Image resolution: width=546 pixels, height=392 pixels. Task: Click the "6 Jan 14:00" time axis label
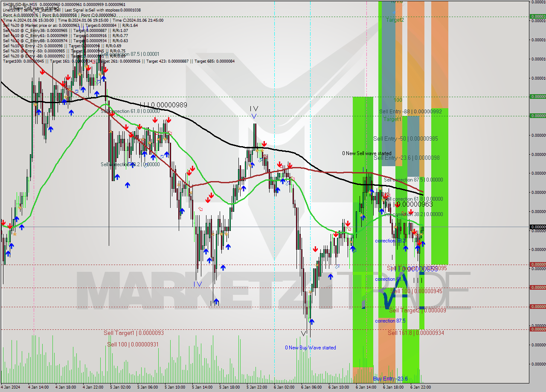coord(365,387)
